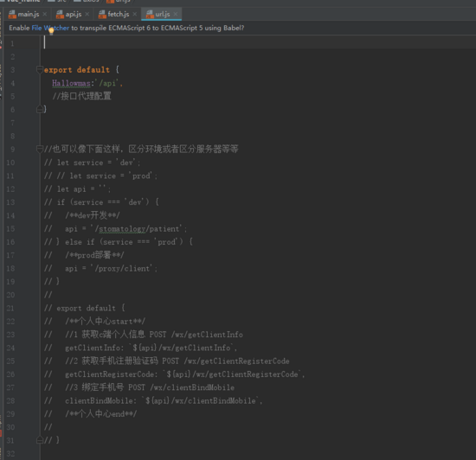Close the fetch.js tab
Screen dimensions: 476x460
tap(135, 14)
